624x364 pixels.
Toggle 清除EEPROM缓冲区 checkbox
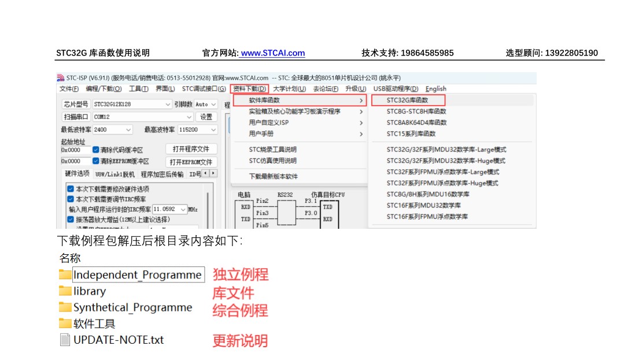95,161
